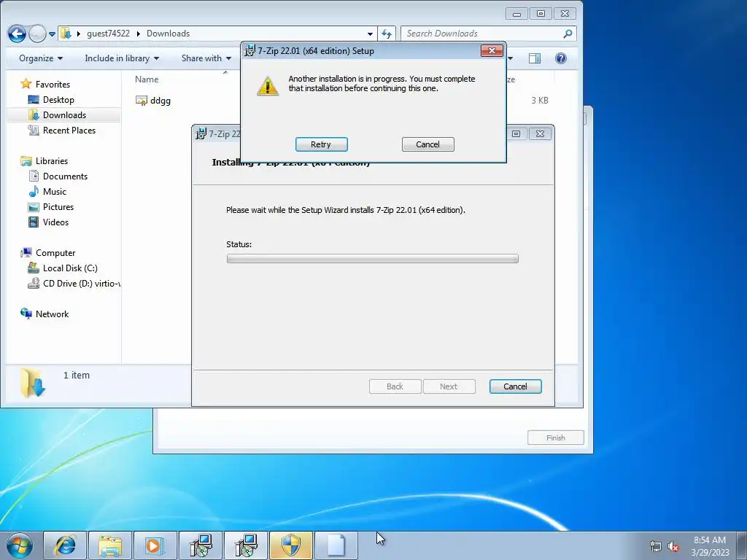This screenshot has width=747, height=560.
Task: Sort by the Name column header
Action: pyautogui.click(x=147, y=79)
